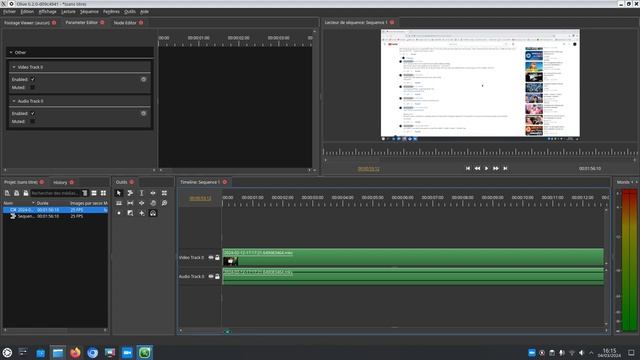Open the Aide menu
Viewport: 640px width, 360px height.
(x=144, y=12)
